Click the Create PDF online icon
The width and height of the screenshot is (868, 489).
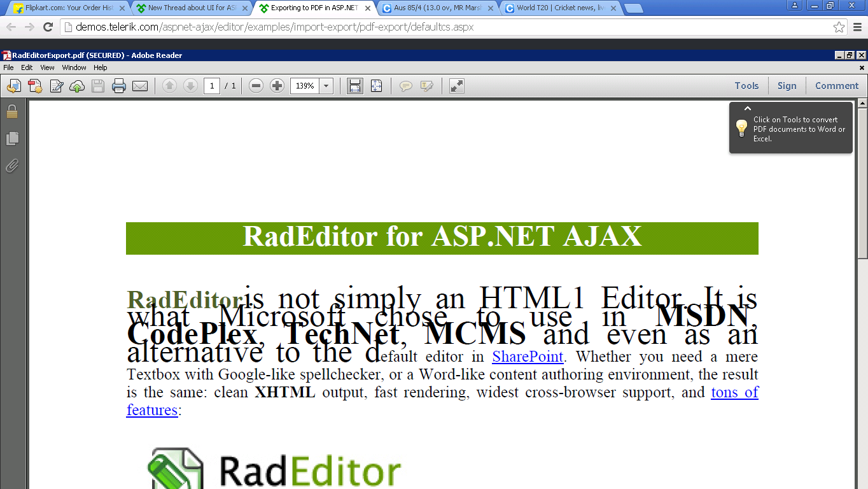pos(35,86)
